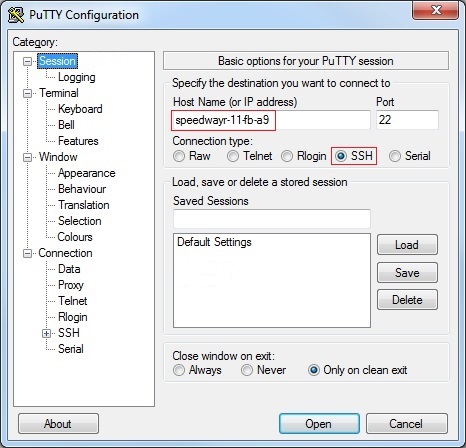Screen dimensions: 466x448
Task: Click the Save session button
Action: [407, 273]
